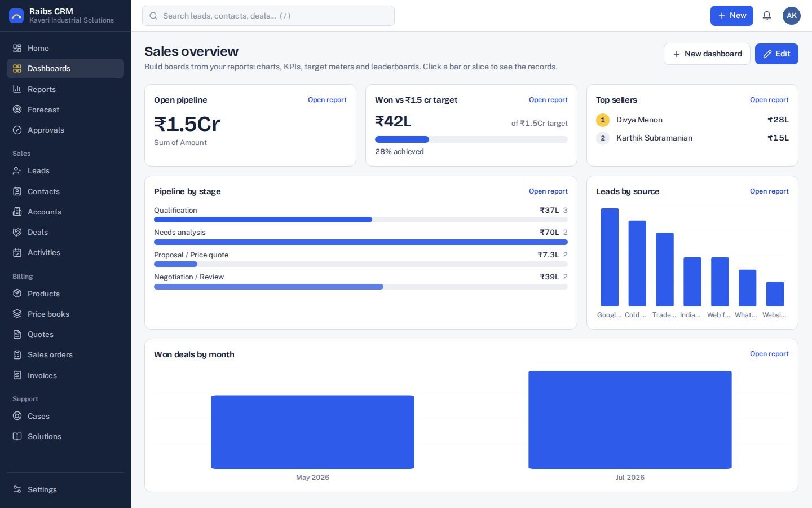Click the blue New button
This screenshot has height=508, width=812.
731,16
